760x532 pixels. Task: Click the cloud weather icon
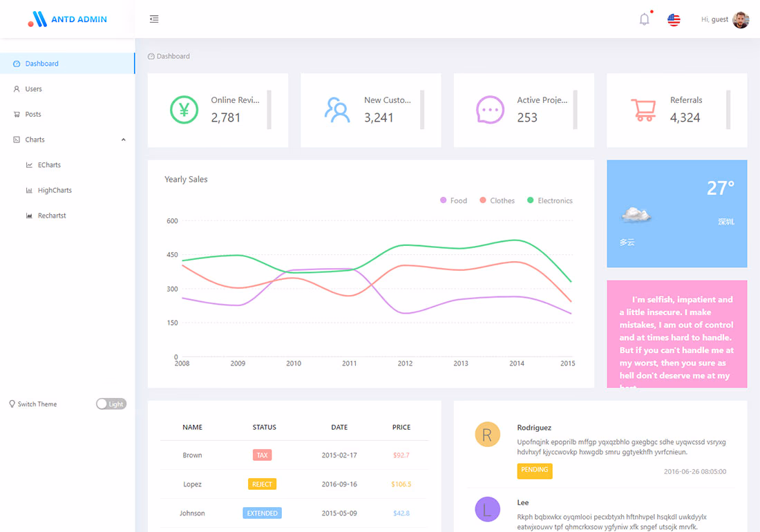[x=636, y=213]
